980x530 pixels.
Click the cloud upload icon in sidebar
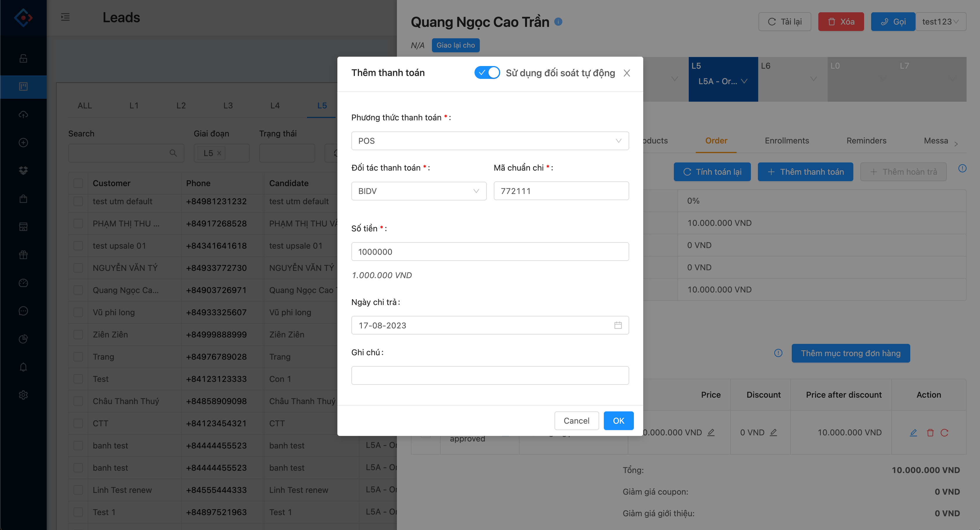pos(23,115)
